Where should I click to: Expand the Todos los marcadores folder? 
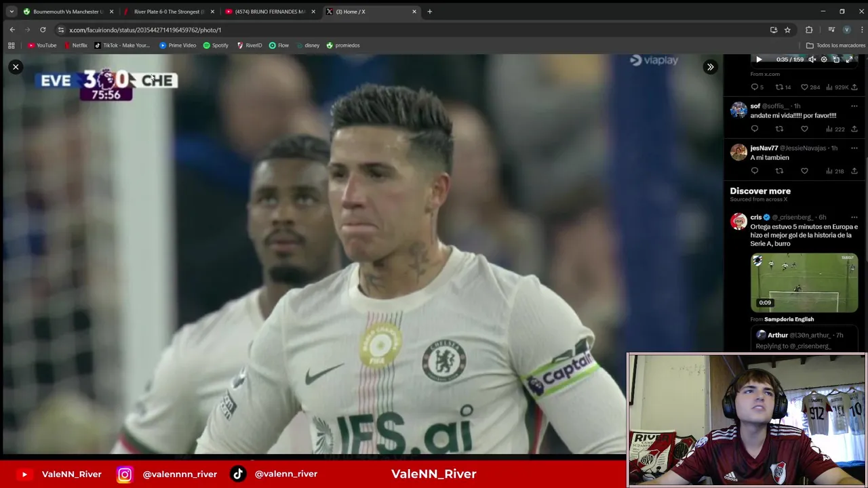[x=835, y=45]
